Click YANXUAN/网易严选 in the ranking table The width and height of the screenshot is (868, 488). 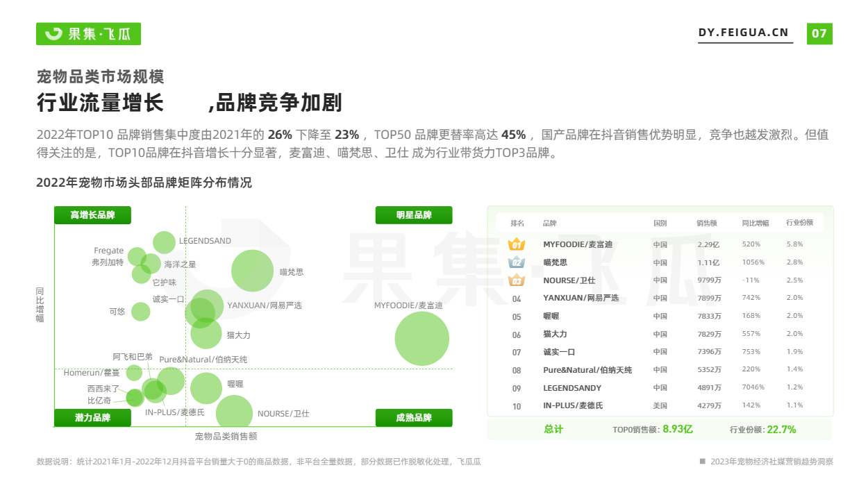click(x=581, y=298)
